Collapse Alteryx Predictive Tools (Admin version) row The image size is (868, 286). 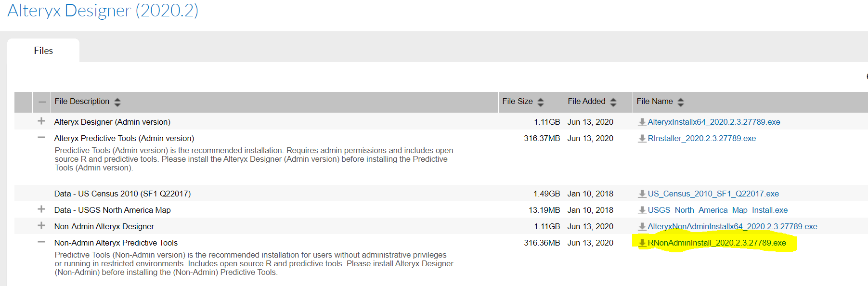point(41,138)
